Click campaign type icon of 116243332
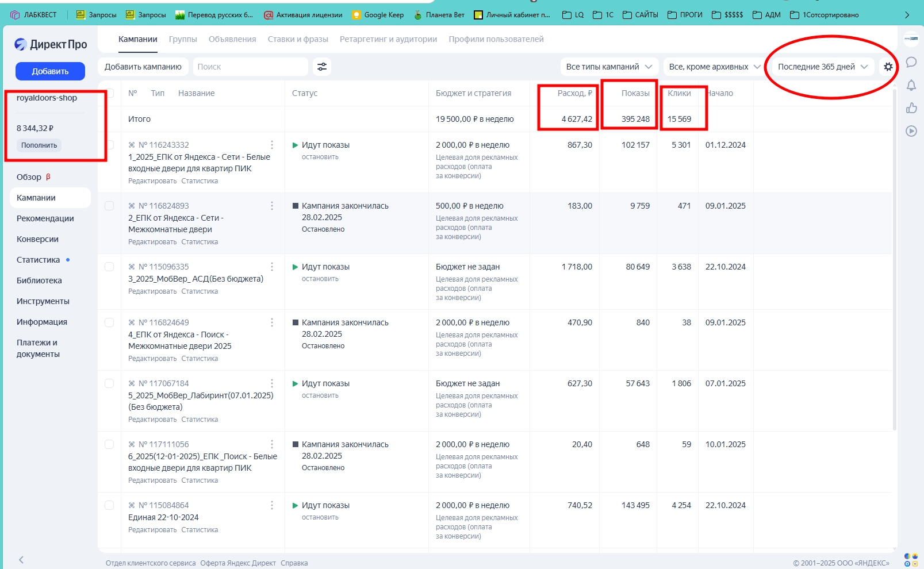Viewport: 924px width, 569px height. [132, 145]
